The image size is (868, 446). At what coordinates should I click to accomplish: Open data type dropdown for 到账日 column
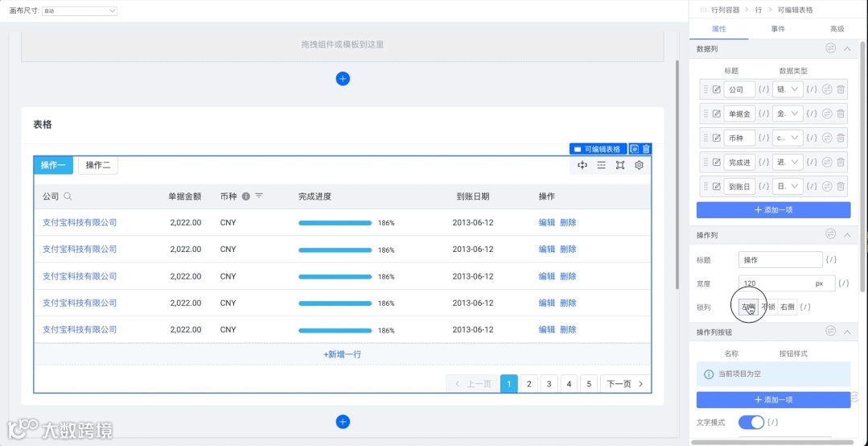click(788, 187)
